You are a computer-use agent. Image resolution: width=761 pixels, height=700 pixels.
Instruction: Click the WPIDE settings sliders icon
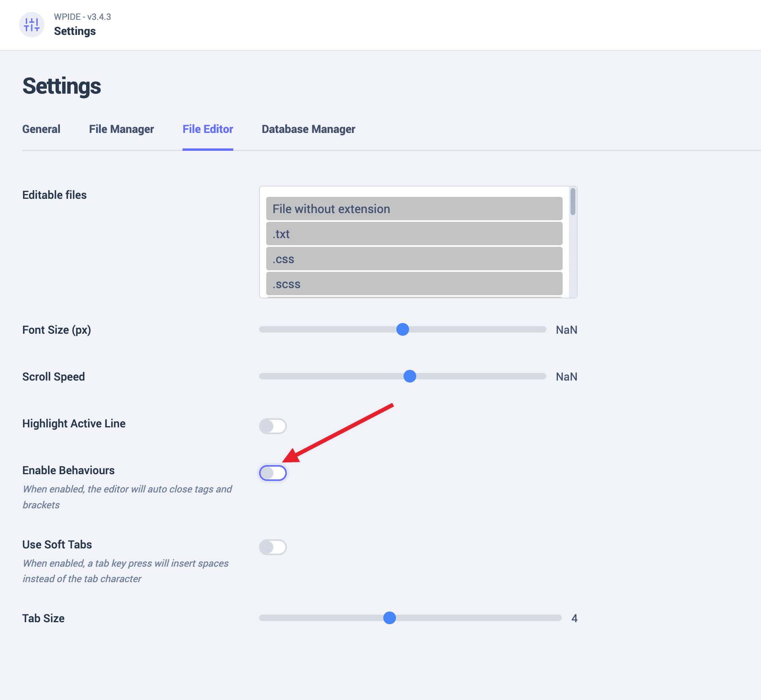[x=32, y=25]
